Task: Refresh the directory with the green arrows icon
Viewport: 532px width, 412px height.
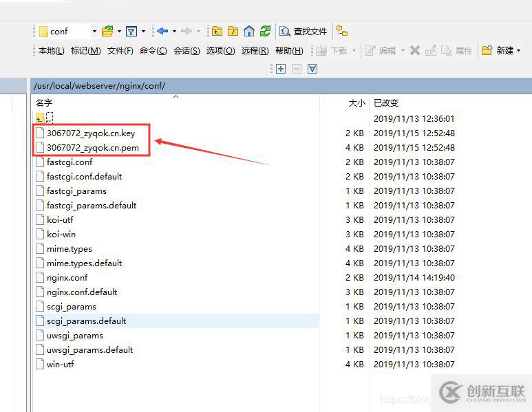Action: [266, 31]
